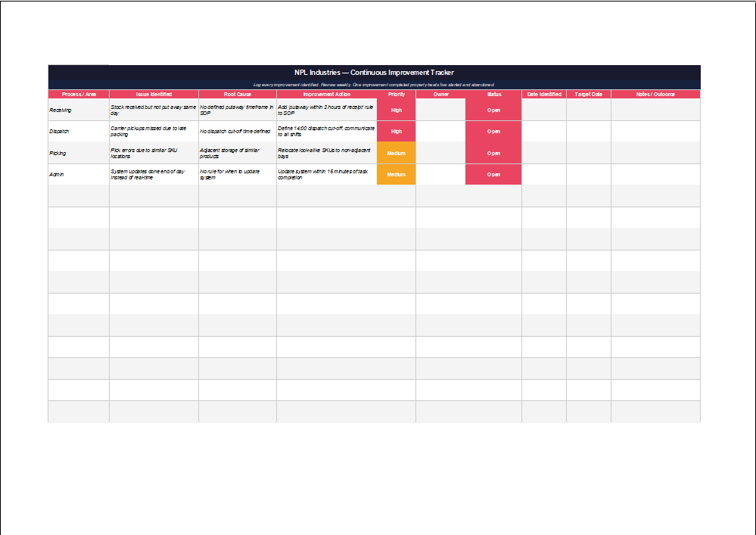
Task: Select the 'Improvement Action' column header
Action: (327, 95)
